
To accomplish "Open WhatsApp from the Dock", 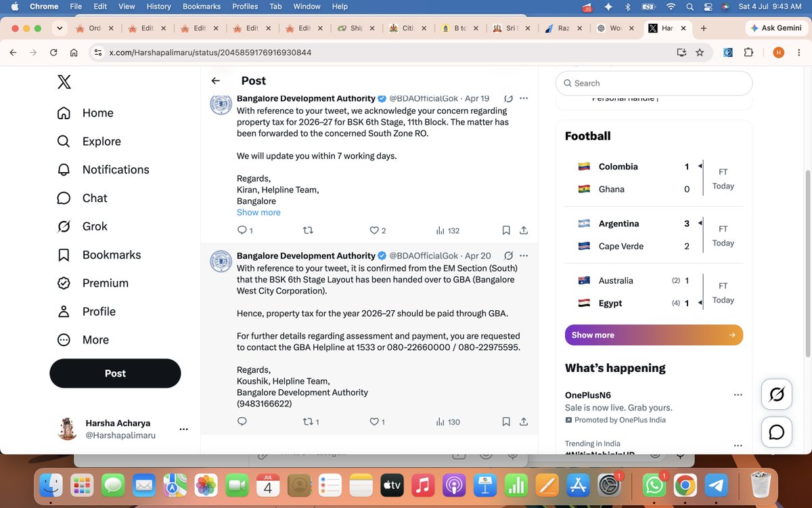I will click(x=654, y=485).
